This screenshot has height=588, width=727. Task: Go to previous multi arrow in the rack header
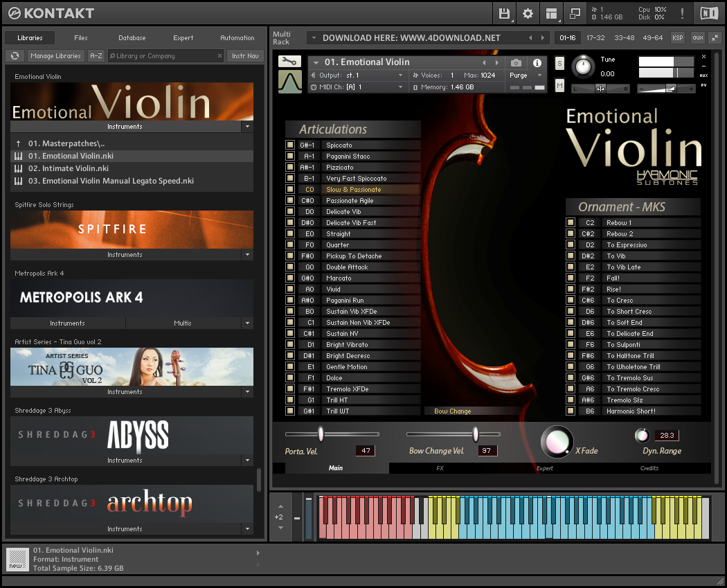click(x=530, y=37)
